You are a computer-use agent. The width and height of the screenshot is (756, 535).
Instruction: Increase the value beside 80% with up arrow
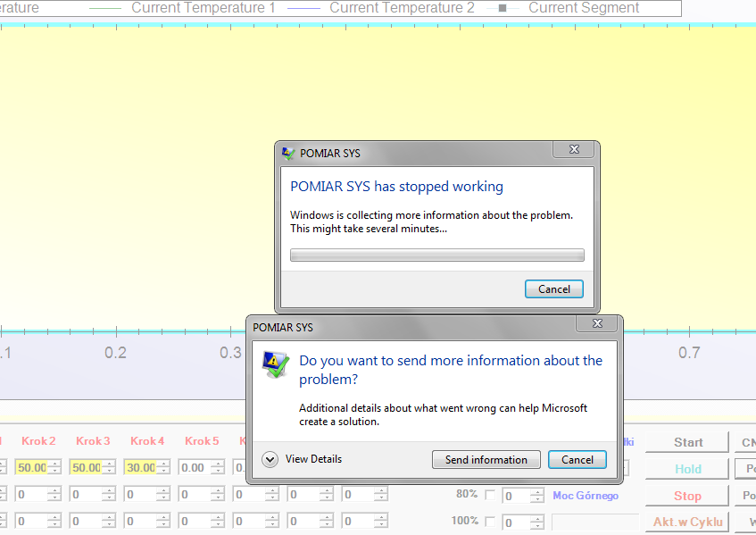(537, 492)
